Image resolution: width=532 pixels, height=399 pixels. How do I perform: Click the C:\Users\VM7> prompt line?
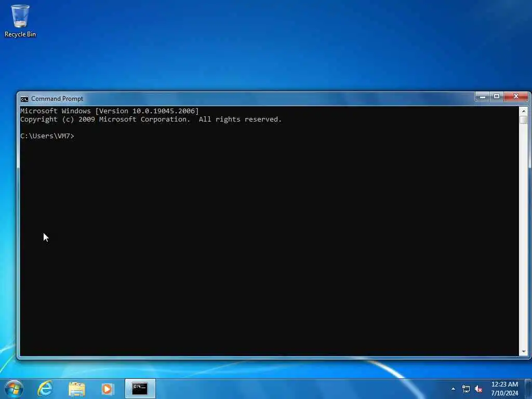click(47, 136)
